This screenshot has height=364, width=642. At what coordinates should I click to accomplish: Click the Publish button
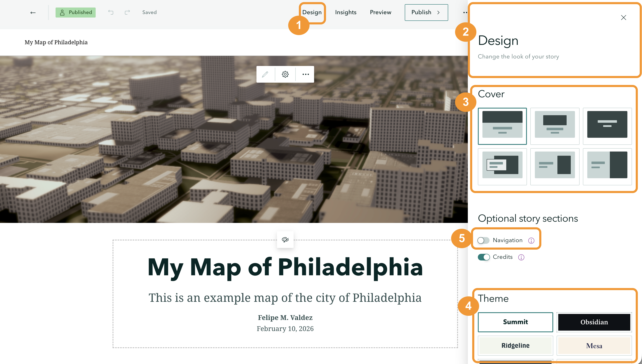coord(426,13)
